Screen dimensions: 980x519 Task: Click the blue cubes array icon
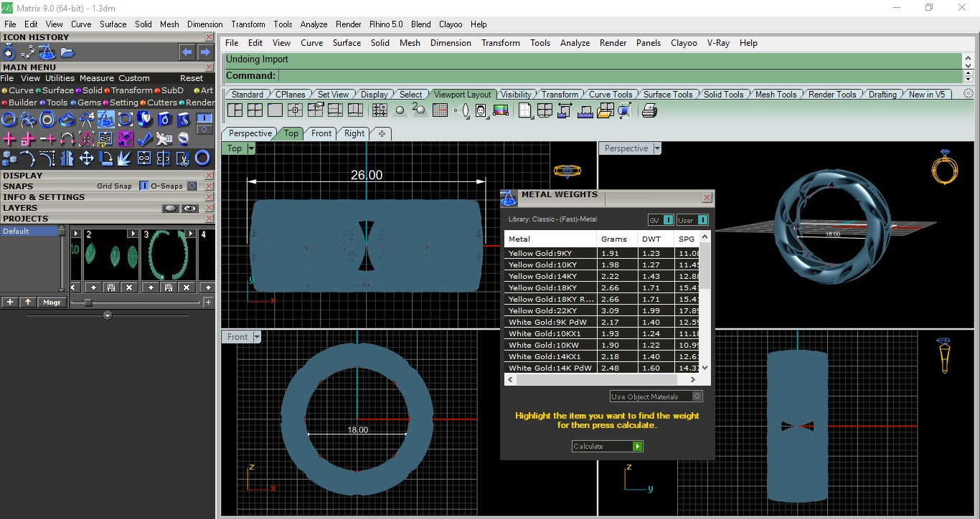point(9,158)
